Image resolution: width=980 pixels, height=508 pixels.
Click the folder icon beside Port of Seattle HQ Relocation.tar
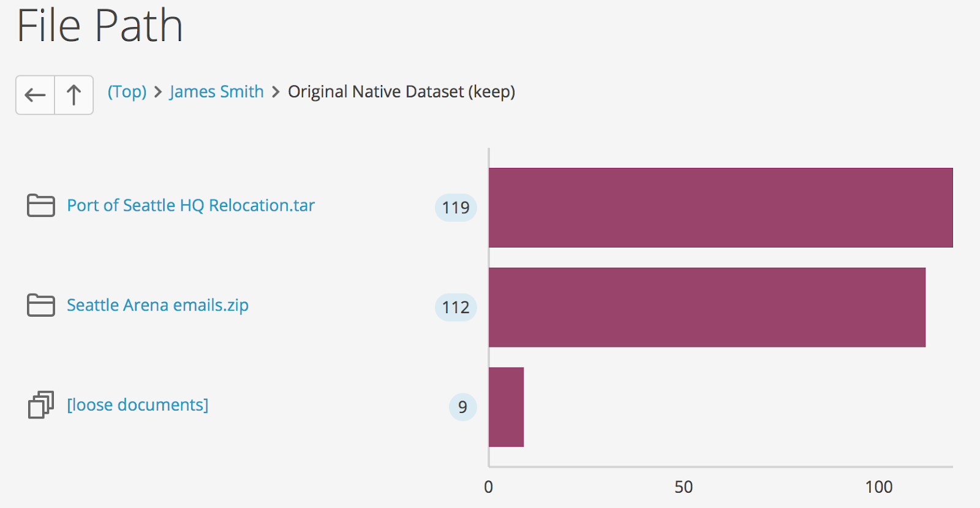(40, 205)
